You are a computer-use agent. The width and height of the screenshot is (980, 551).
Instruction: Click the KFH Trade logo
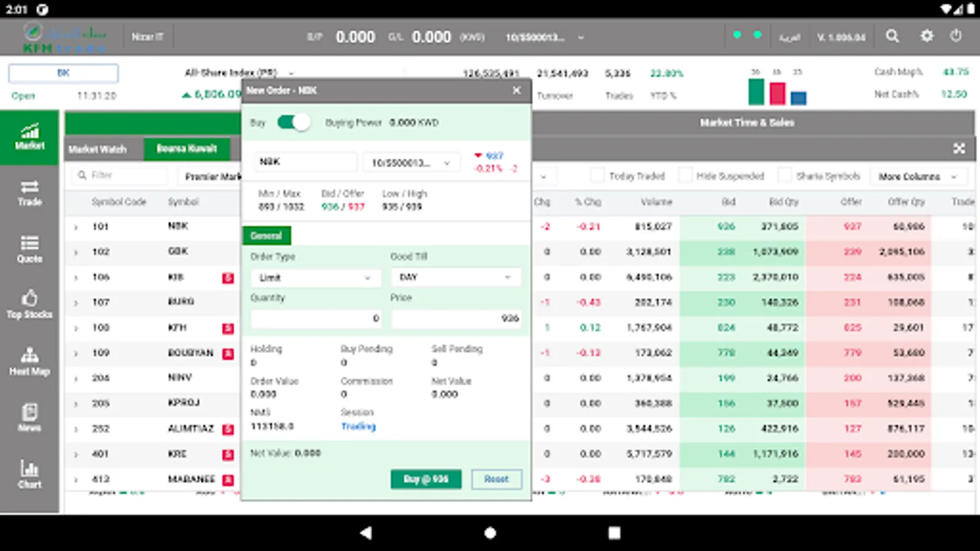(x=64, y=37)
